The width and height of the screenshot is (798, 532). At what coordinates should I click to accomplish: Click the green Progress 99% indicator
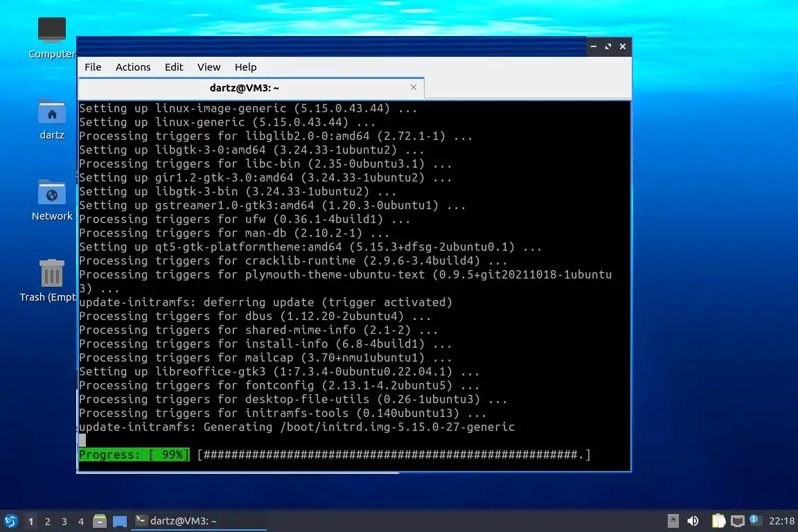coord(134,454)
